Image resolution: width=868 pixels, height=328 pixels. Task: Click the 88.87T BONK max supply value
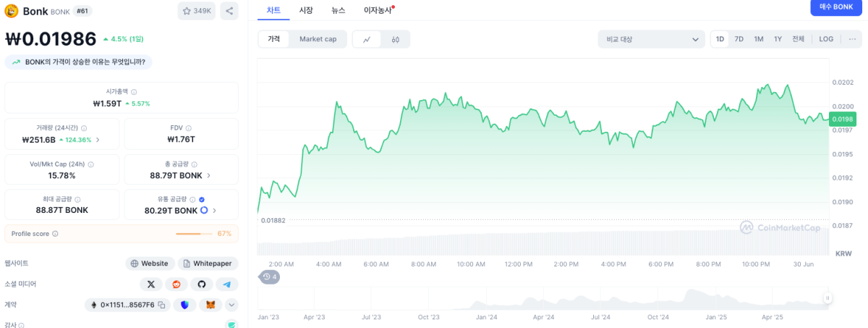point(61,210)
